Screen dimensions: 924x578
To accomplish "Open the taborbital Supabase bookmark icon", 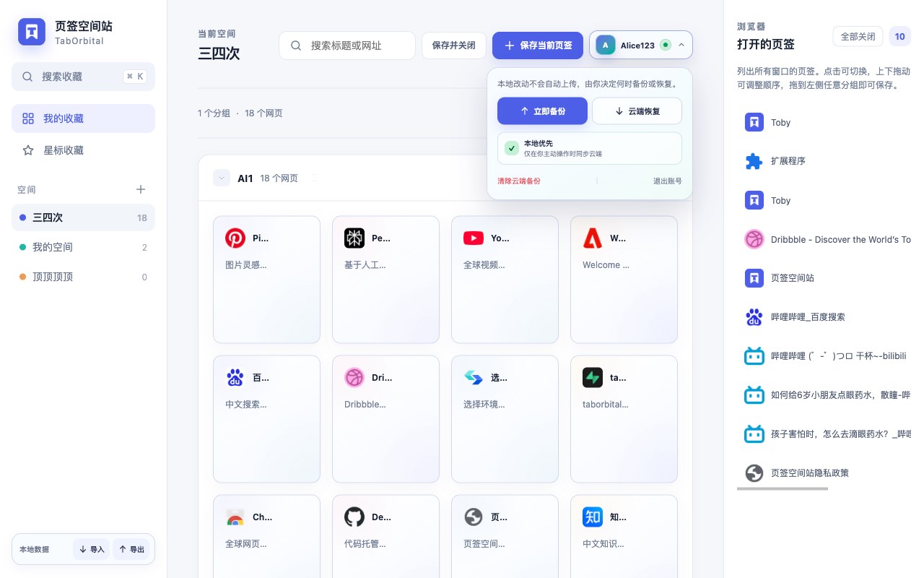I will [593, 377].
